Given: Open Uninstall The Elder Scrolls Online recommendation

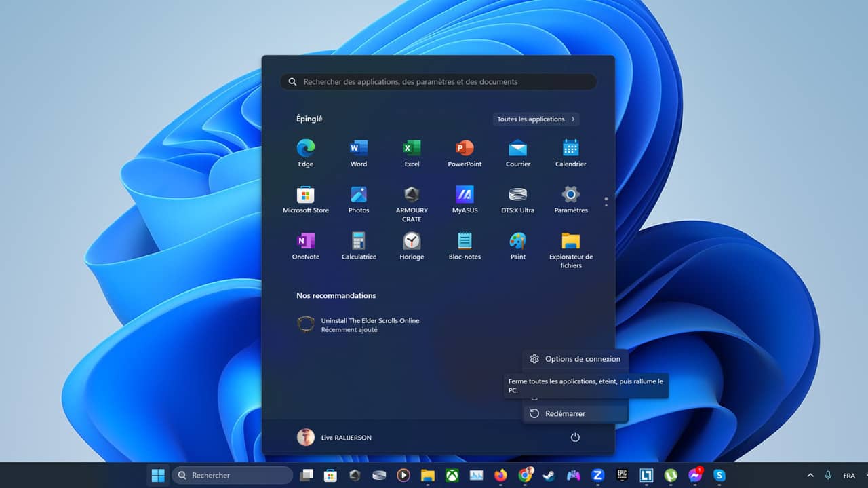Looking at the screenshot, I should click(359, 324).
